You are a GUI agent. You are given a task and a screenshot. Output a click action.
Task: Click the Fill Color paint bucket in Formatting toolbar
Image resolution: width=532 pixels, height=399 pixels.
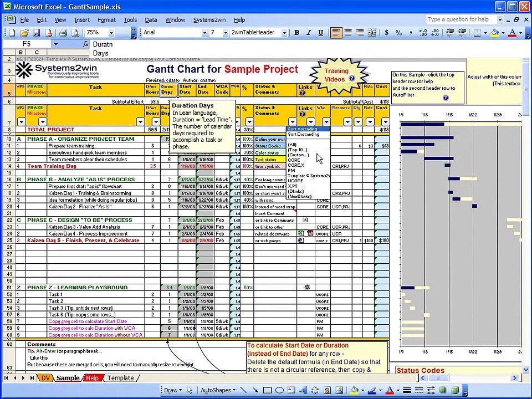pyautogui.click(x=495, y=33)
